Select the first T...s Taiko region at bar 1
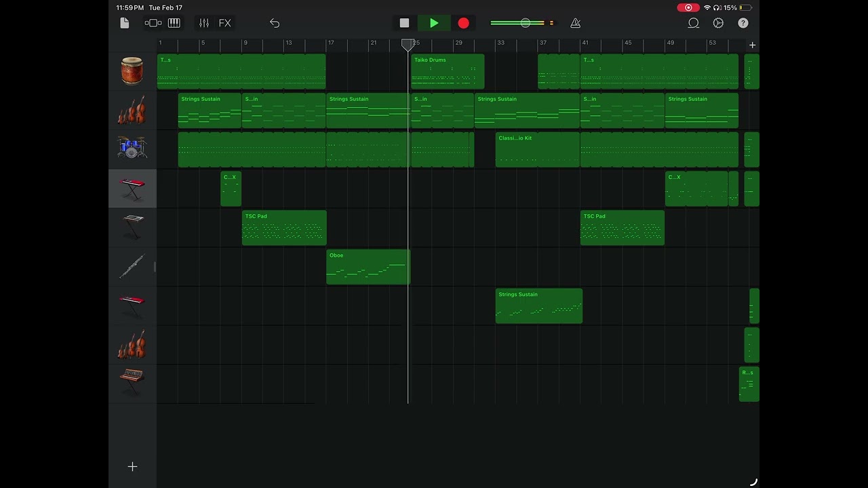The image size is (868, 488). click(241, 71)
